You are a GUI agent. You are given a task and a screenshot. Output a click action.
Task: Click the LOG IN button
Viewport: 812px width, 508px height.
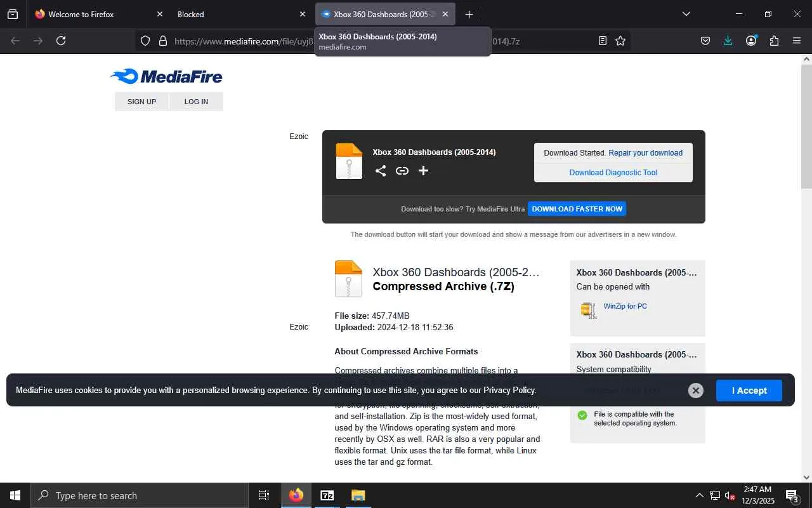click(x=196, y=102)
